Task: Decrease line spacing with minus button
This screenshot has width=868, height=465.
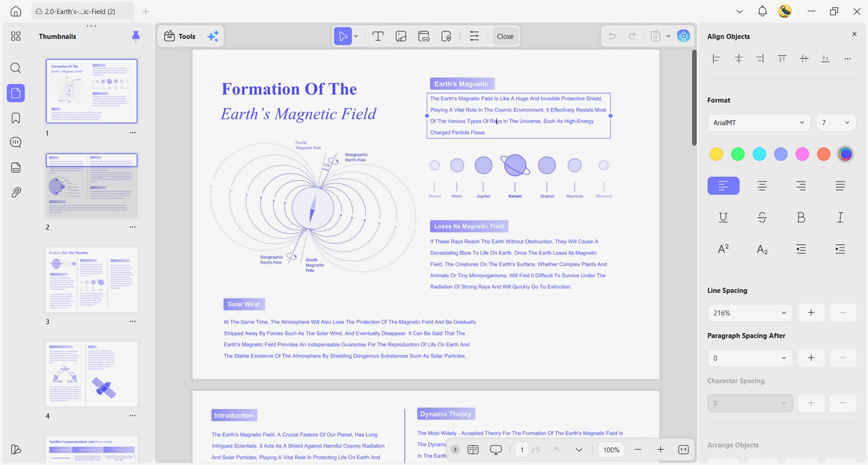Action: click(x=843, y=313)
